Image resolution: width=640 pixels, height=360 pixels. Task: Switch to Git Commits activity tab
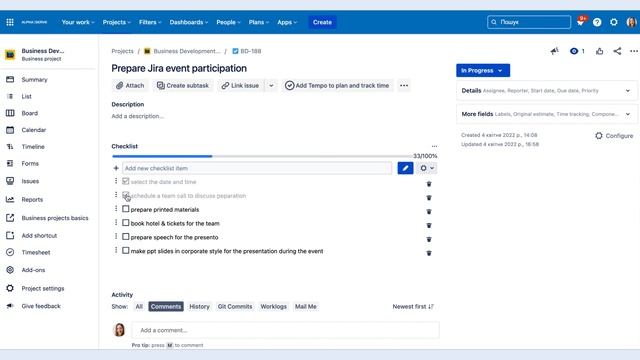(235, 307)
